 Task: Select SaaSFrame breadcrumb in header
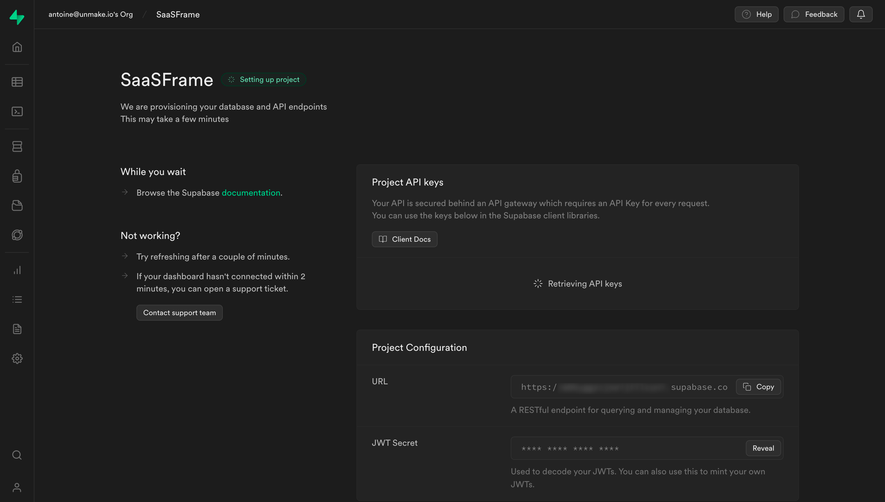tap(178, 15)
